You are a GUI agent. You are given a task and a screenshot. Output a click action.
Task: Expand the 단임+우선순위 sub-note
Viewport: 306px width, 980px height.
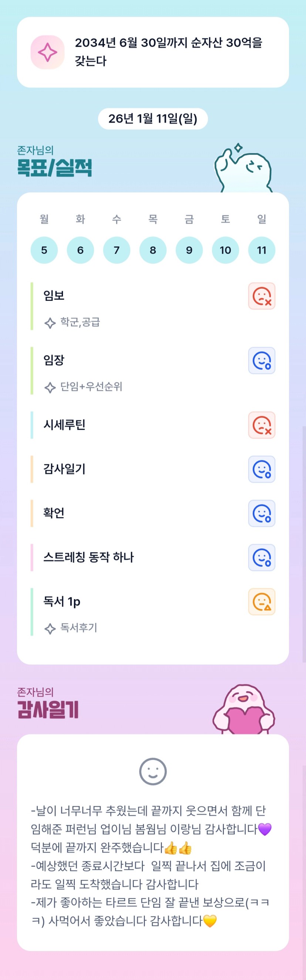(91, 387)
